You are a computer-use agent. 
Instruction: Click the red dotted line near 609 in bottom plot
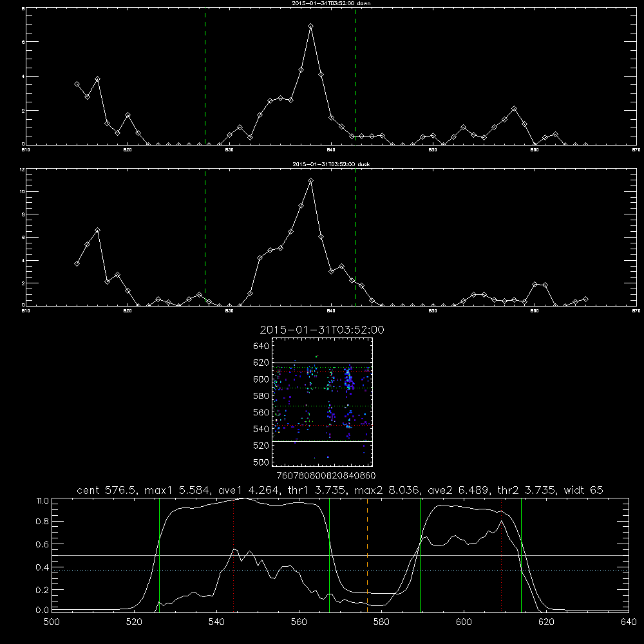tap(501, 555)
